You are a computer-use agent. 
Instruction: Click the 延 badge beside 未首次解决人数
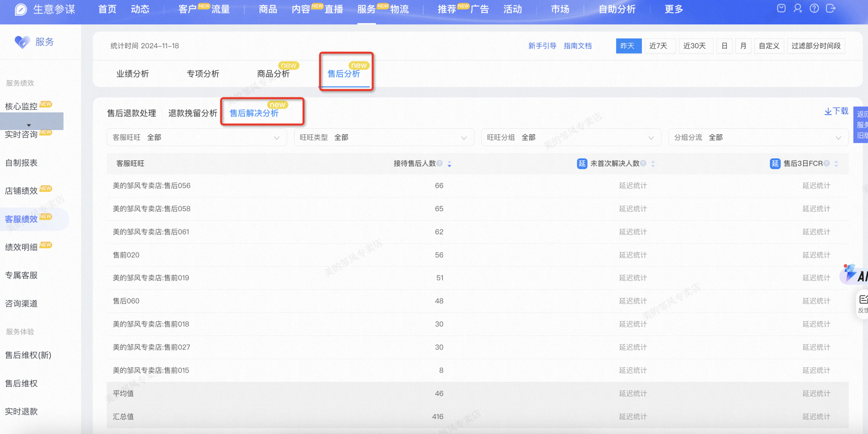[582, 164]
